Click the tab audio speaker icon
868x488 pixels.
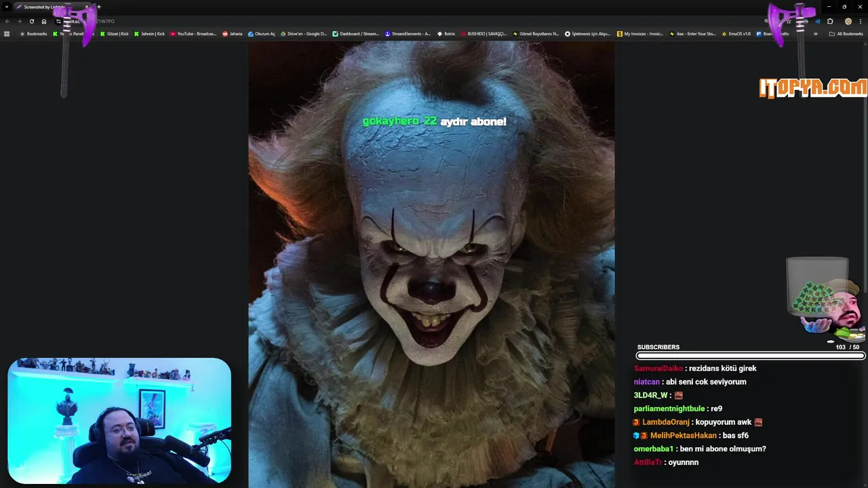(x=817, y=21)
